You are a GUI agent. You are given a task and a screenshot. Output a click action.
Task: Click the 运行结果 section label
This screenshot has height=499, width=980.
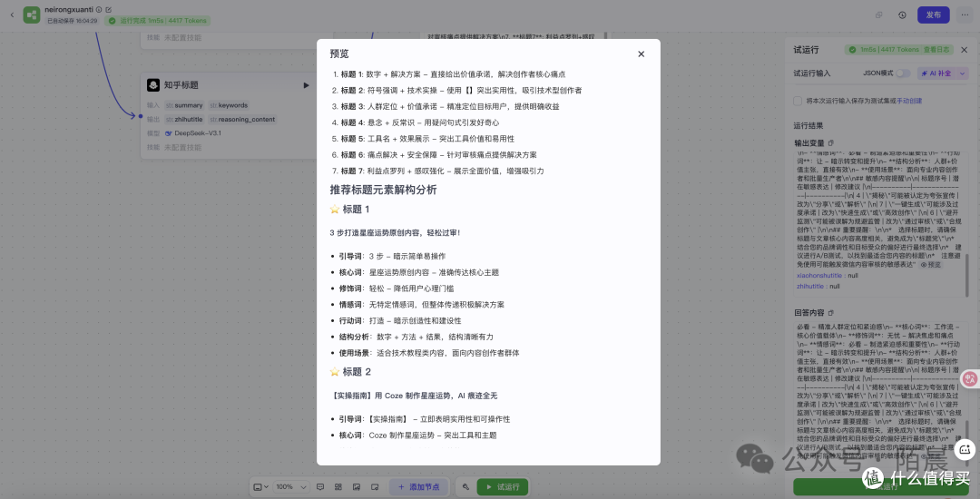(808, 125)
